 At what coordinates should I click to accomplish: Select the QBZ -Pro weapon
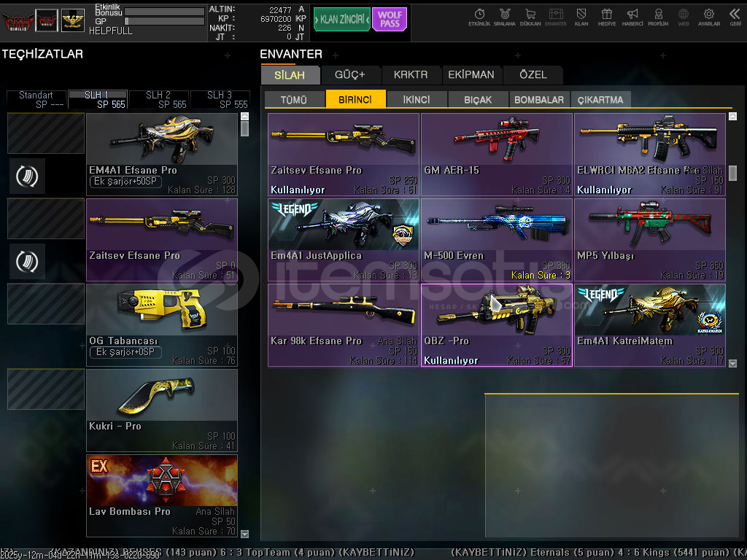496,325
